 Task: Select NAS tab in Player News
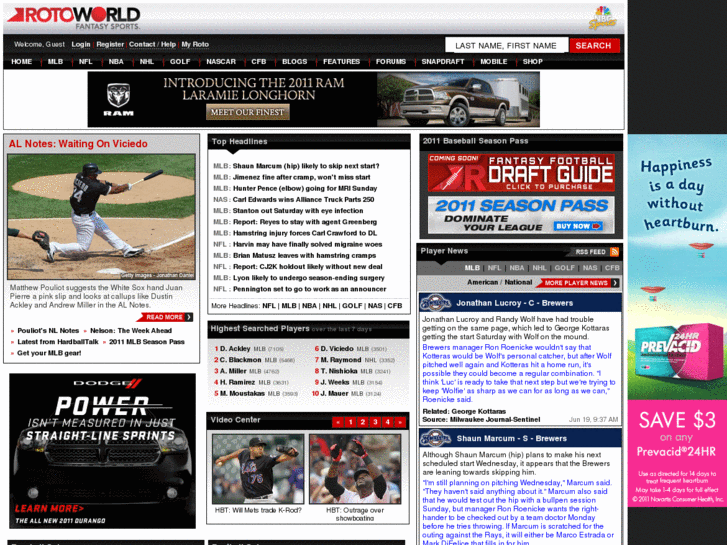pyautogui.click(x=590, y=268)
